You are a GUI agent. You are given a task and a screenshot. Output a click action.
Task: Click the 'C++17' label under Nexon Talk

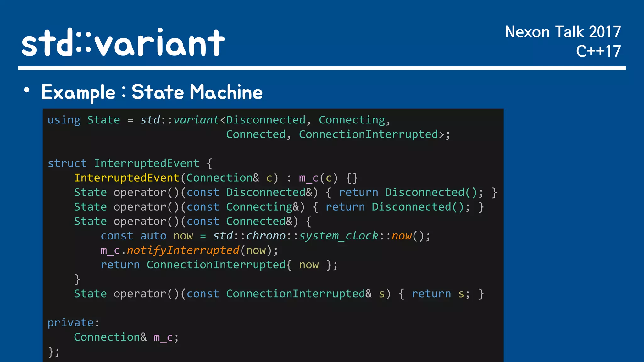[x=598, y=51]
